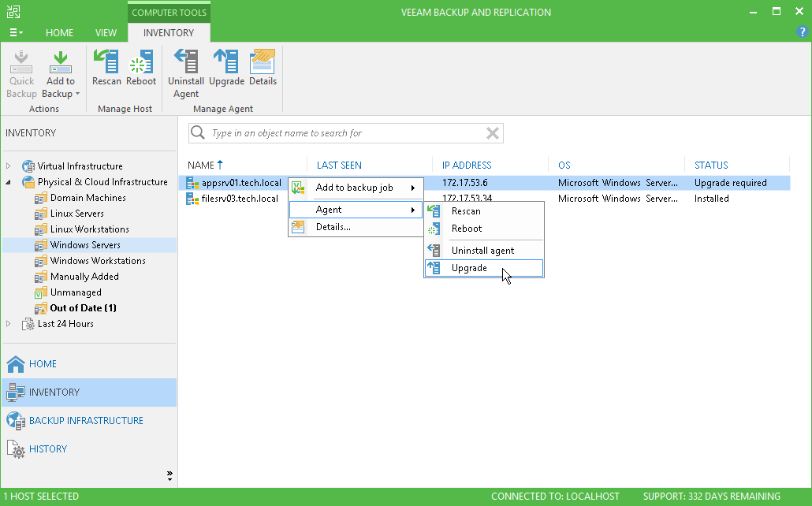Collapse the Physical & Cloud Infrastructure node
The height and width of the screenshot is (506, 812).
point(9,182)
